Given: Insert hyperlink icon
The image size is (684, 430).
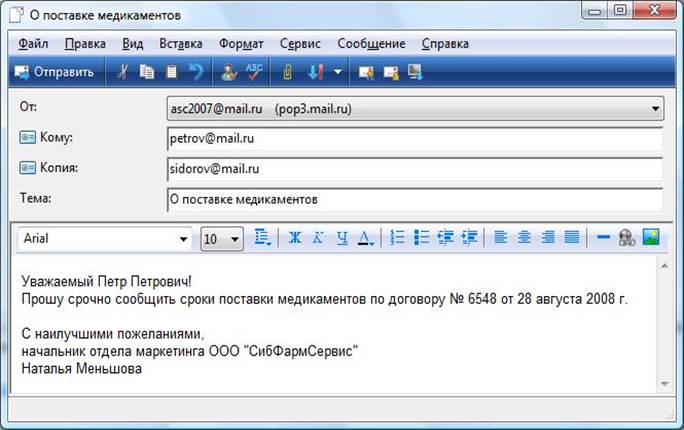Looking at the screenshot, I should coord(627,238).
